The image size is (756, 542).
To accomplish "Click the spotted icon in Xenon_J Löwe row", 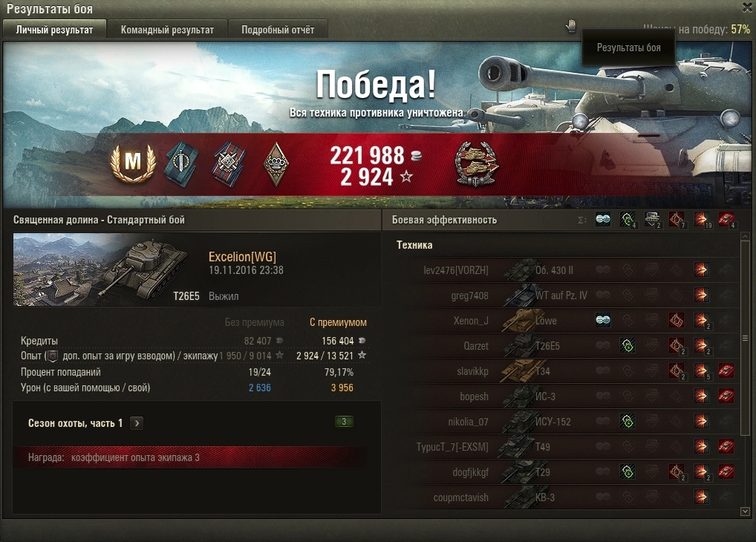I will (603, 320).
